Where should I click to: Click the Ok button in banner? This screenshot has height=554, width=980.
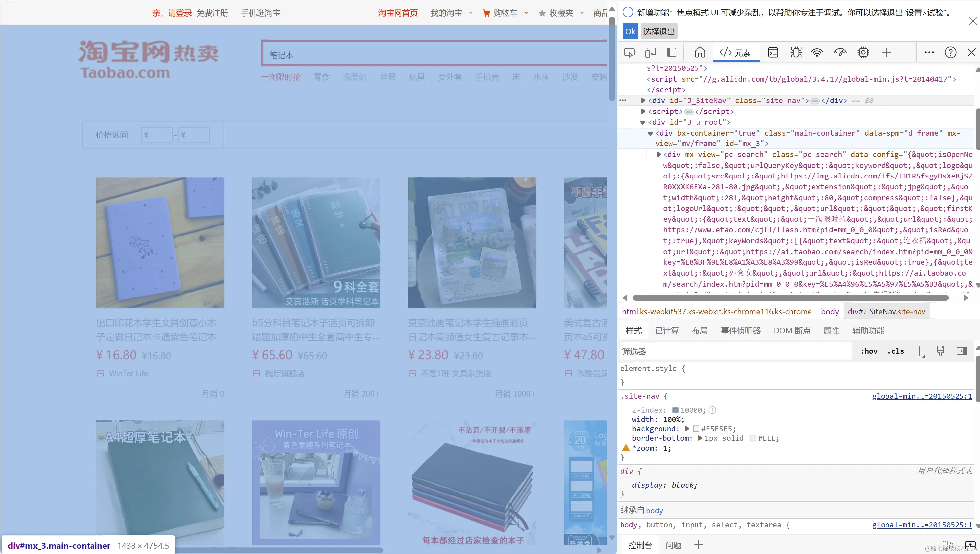(x=630, y=32)
